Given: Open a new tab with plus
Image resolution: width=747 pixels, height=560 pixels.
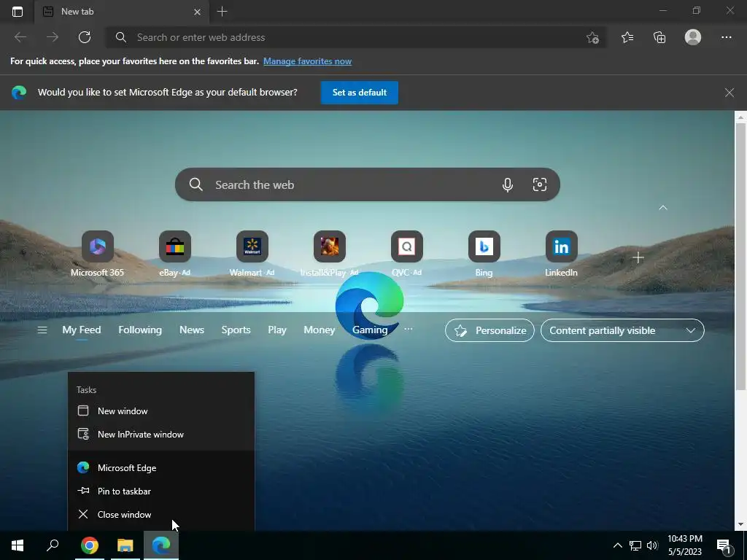Looking at the screenshot, I should coord(222,12).
